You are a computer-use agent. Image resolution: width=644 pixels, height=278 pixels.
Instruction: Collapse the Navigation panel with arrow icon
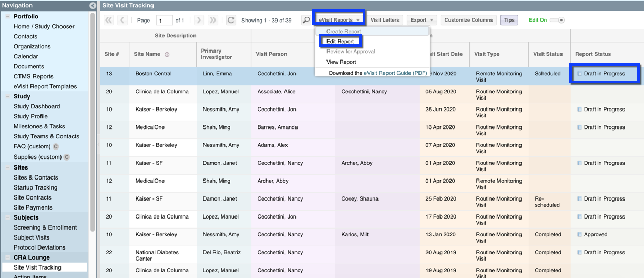[x=93, y=6]
